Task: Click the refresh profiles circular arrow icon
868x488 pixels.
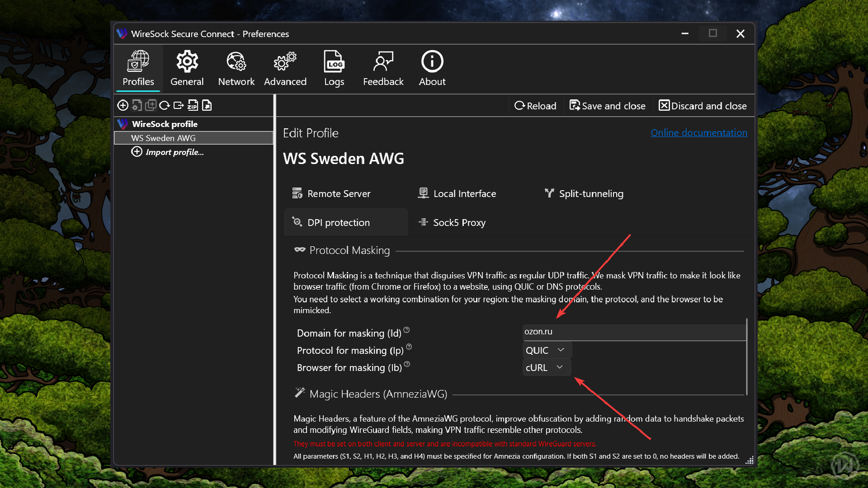Action: point(165,105)
